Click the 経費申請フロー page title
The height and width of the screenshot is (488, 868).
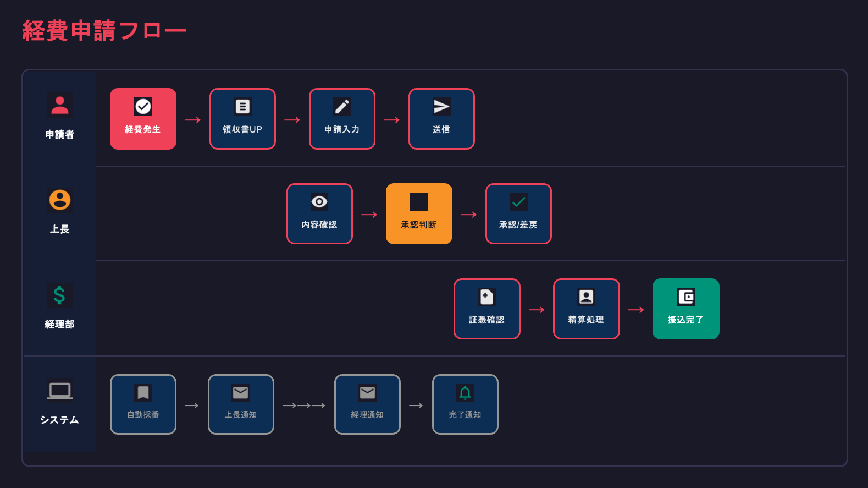tap(104, 31)
